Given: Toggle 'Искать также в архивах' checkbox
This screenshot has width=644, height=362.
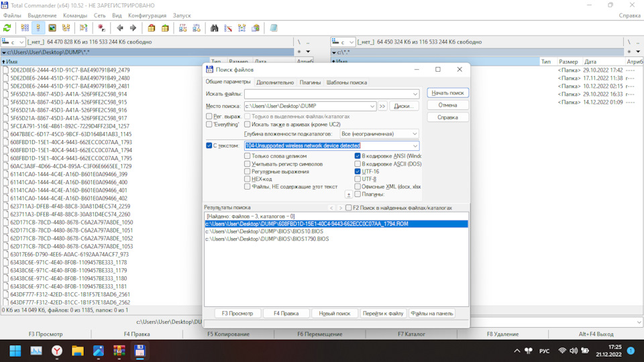Looking at the screenshot, I should click(x=248, y=125).
